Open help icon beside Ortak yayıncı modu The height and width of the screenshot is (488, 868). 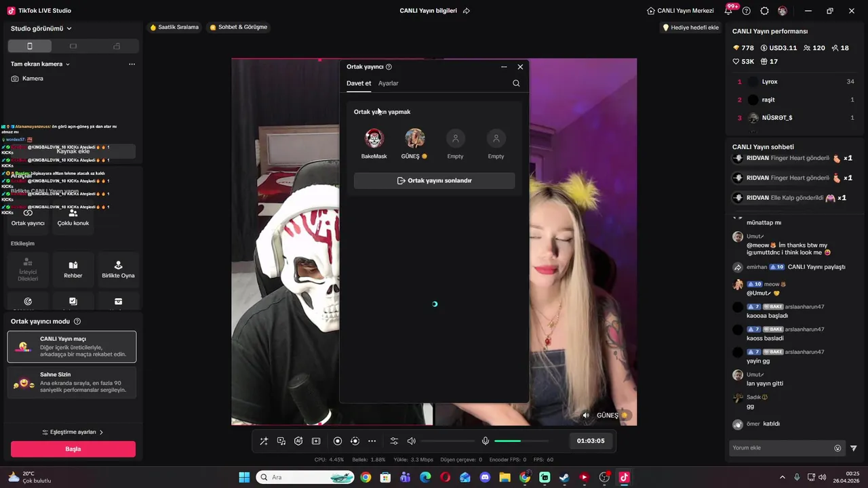pyautogui.click(x=77, y=321)
